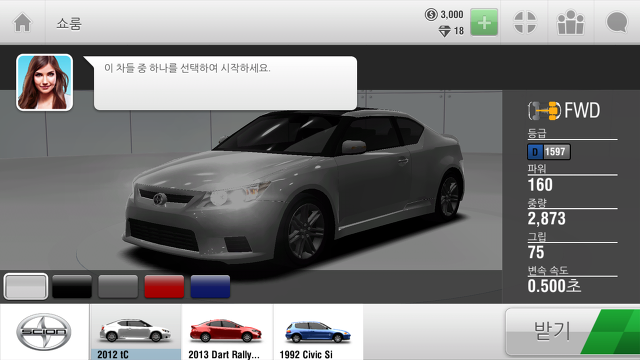Open the game controller crosshair icon
This screenshot has width=640, height=360.
tap(525, 22)
